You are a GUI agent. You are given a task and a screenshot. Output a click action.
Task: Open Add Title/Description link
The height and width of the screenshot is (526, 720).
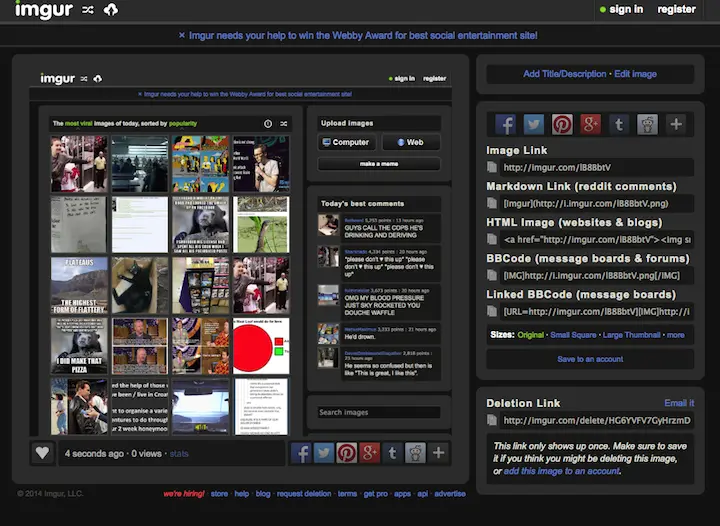point(564,74)
